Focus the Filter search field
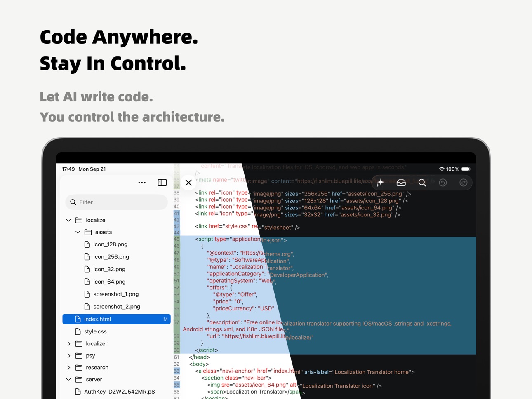 tap(116, 202)
